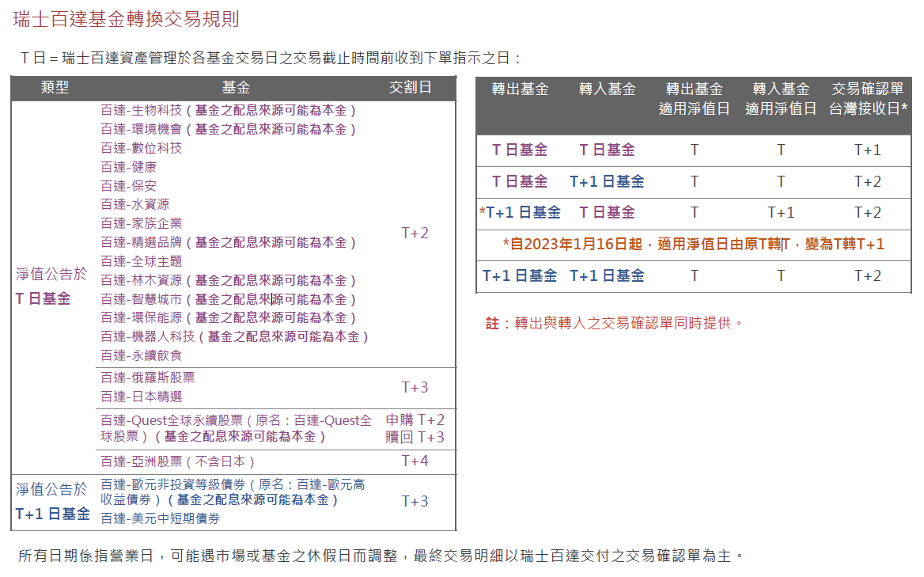Click the note 轉出與轉入之交易確認單同時提供

(615, 323)
